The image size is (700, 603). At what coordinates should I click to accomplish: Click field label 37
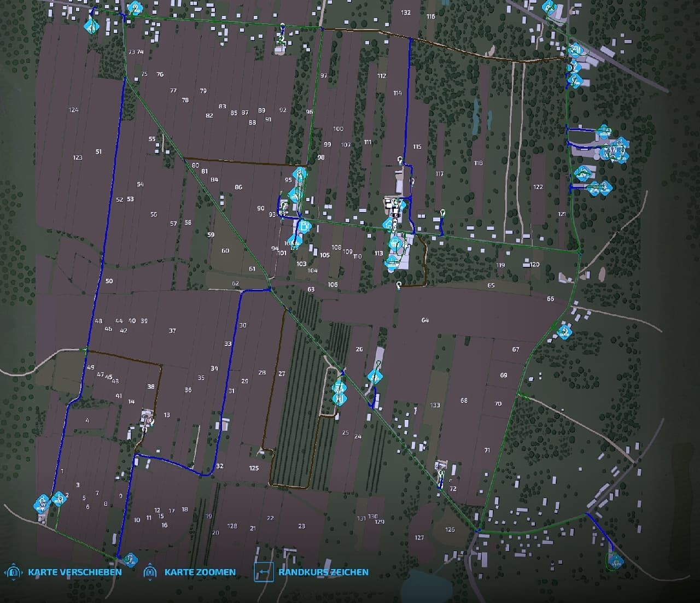(x=172, y=331)
